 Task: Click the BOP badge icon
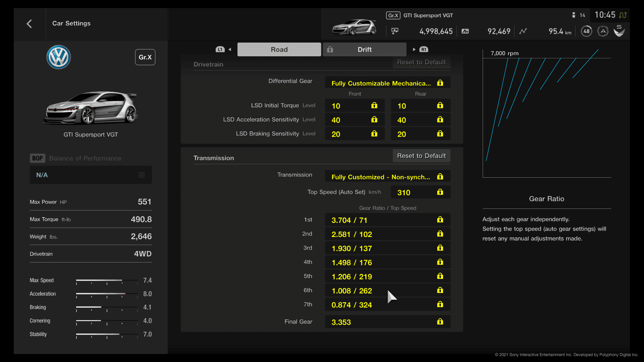(x=37, y=158)
